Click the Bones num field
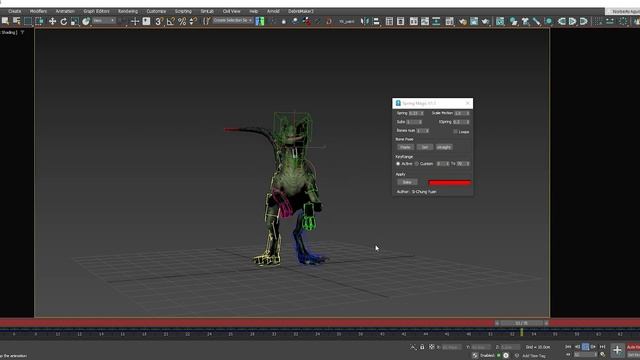 [422, 131]
